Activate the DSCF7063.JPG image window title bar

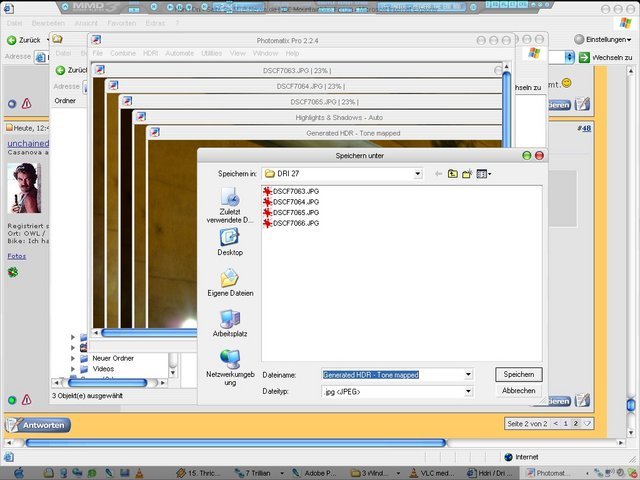pyautogui.click(x=297, y=71)
